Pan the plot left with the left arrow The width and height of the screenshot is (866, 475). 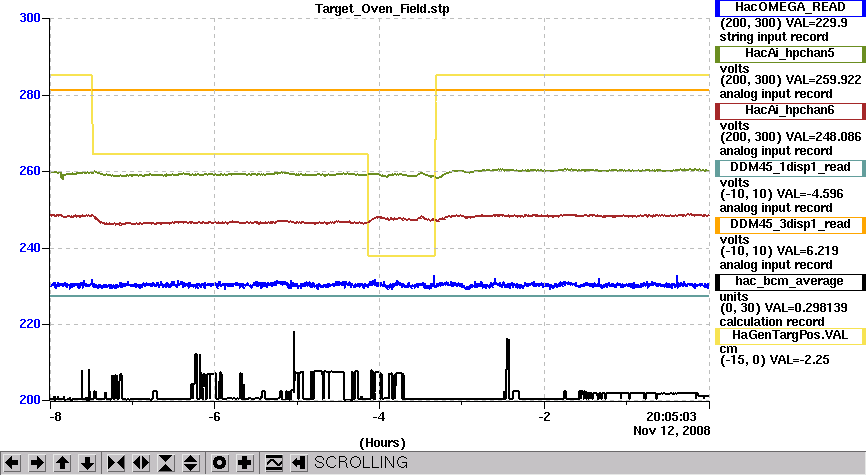(12, 462)
